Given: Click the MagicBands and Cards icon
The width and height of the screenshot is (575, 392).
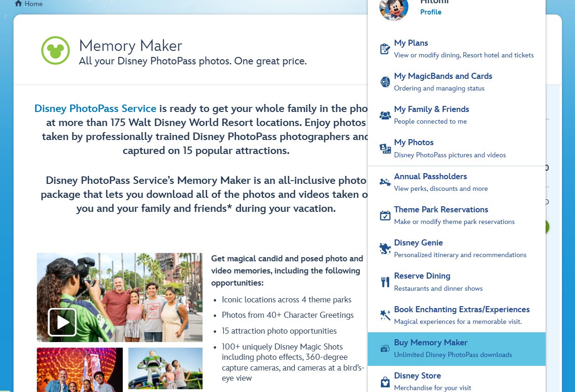Looking at the screenshot, I should point(385,82).
